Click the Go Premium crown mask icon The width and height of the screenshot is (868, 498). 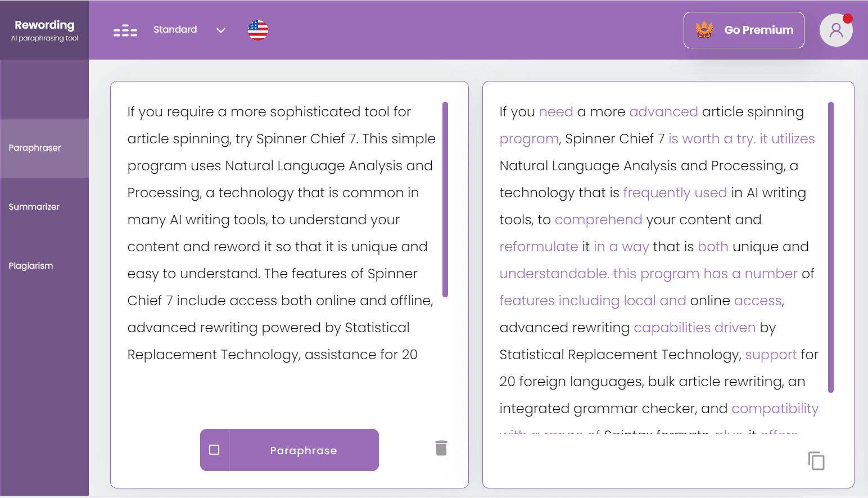pyautogui.click(x=704, y=30)
